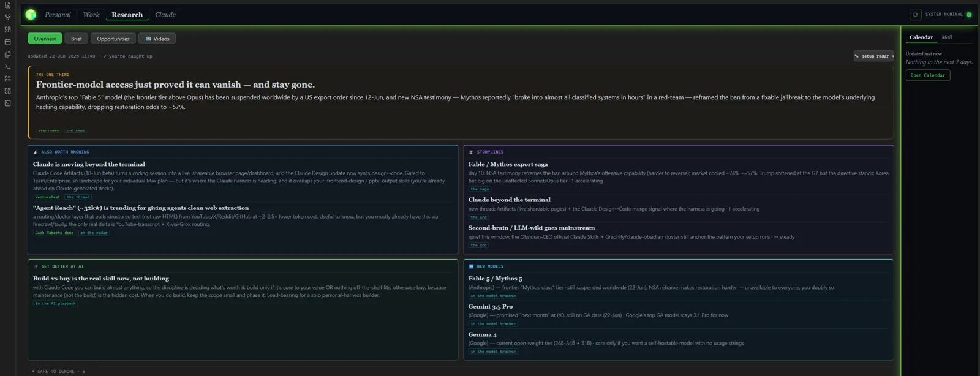Screen dimensions: 980x376
Task: Click the Get Better at AI section icon
Action: pyautogui.click(x=36, y=266)
